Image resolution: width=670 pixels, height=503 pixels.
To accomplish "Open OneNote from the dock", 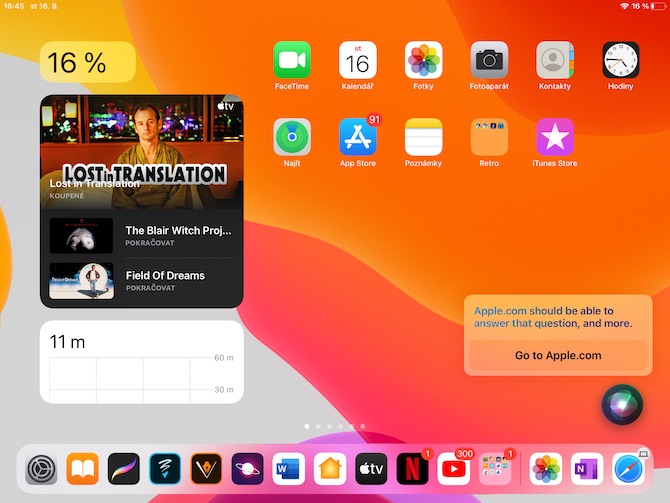I will (x=587, y=469).
